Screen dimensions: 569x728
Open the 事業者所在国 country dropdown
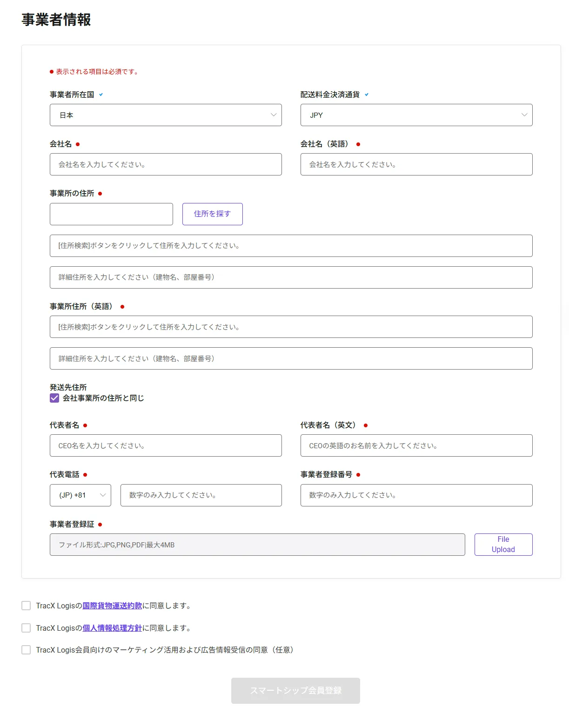[166, 115]
